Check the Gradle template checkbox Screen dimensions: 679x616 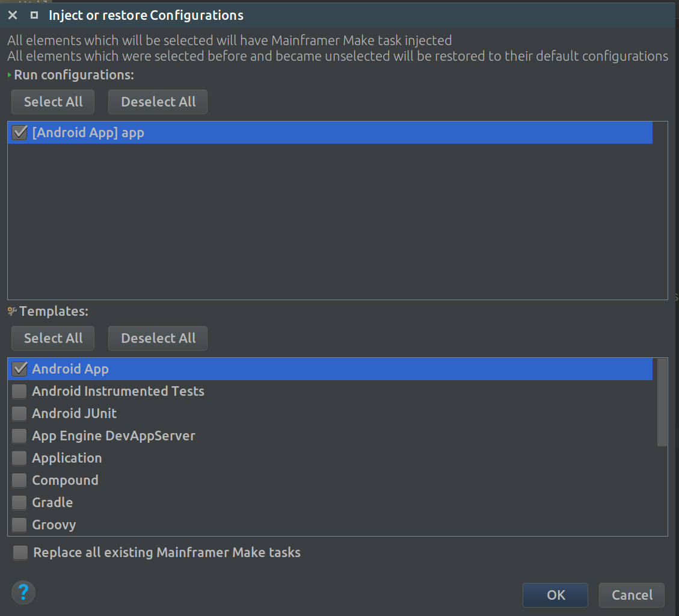[20, 502]
